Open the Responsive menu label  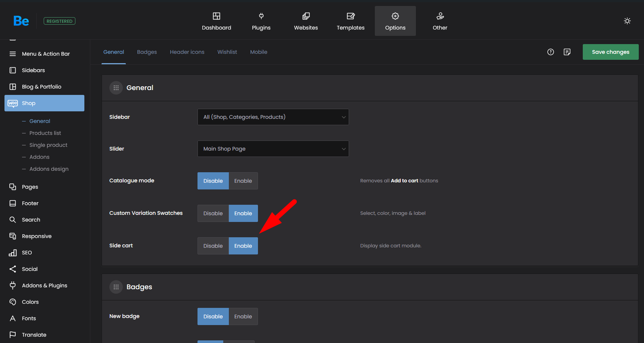[x=37, y=236]
